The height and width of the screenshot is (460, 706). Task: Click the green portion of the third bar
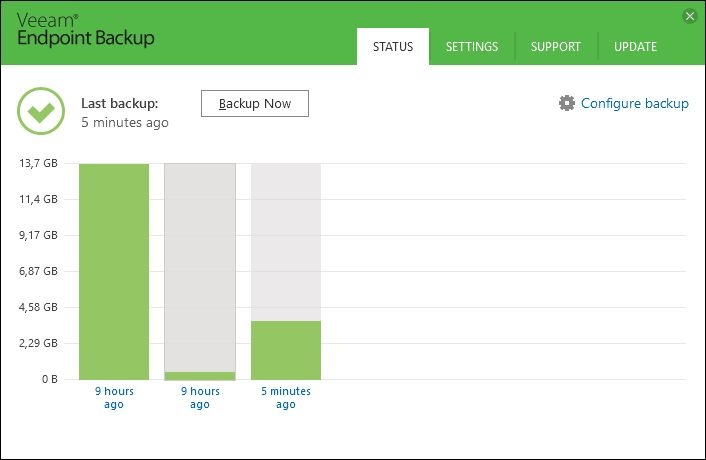pyautogui.click(x=286, y=350)
